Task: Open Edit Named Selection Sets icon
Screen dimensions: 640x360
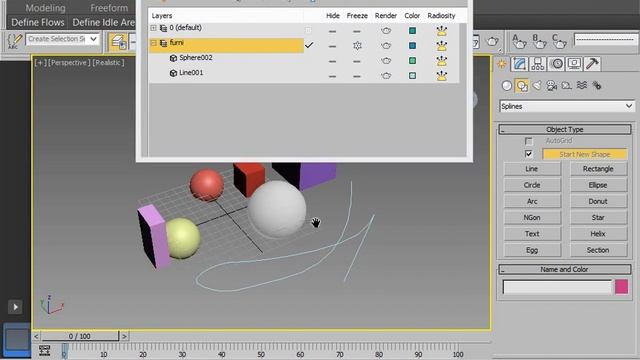Action: pyautogui.click(x=15, y=41)
